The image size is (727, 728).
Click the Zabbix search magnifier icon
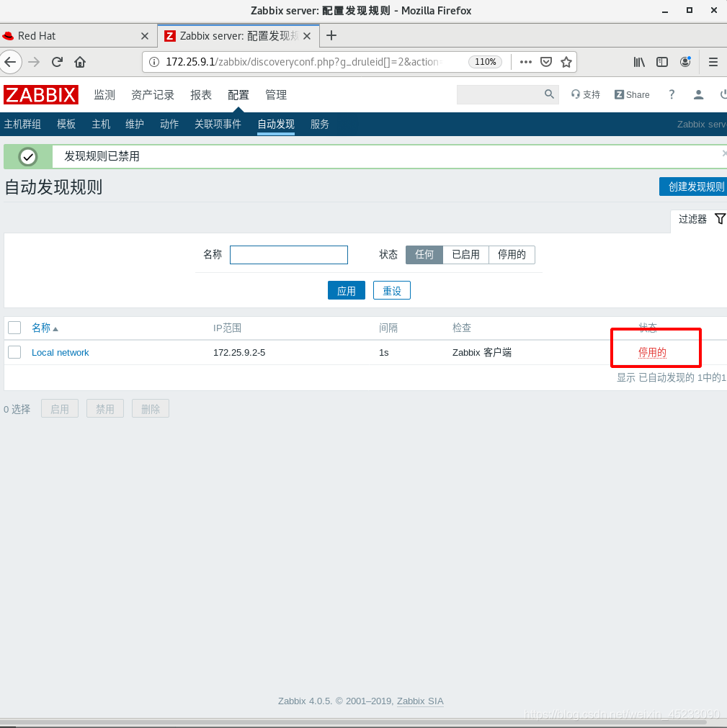[x=549, y=94]
